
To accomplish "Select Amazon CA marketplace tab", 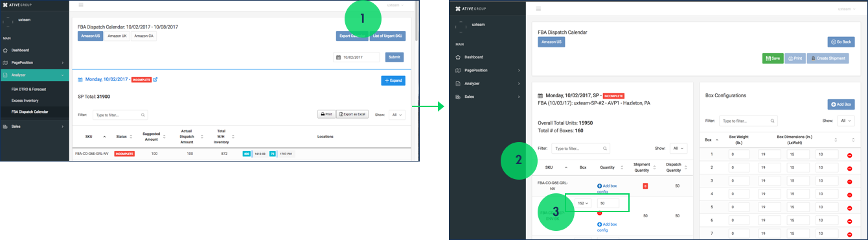I will pyautogui.click(x=144, y=36).
